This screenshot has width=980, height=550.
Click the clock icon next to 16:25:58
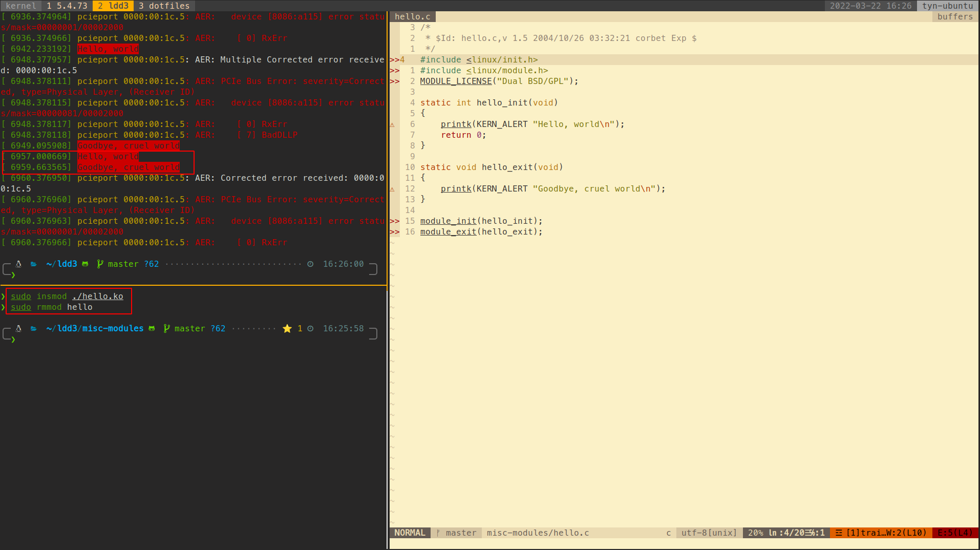pos(310,328)
